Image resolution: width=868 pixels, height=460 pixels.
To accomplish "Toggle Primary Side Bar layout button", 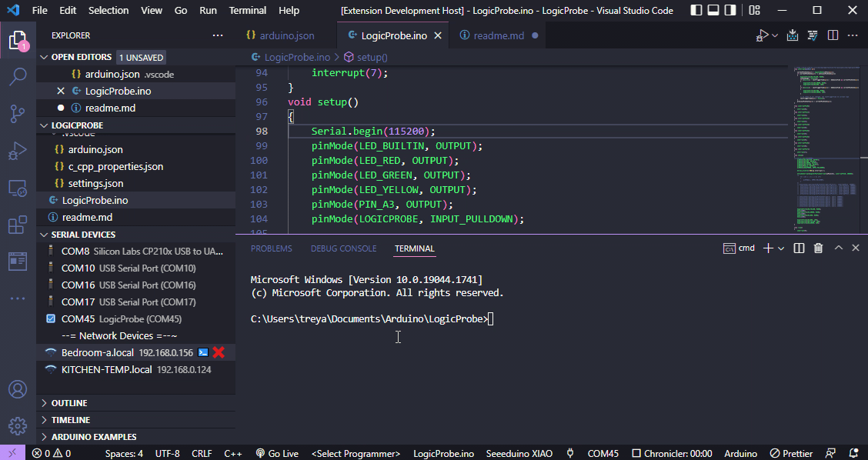I will pos(697,10).
